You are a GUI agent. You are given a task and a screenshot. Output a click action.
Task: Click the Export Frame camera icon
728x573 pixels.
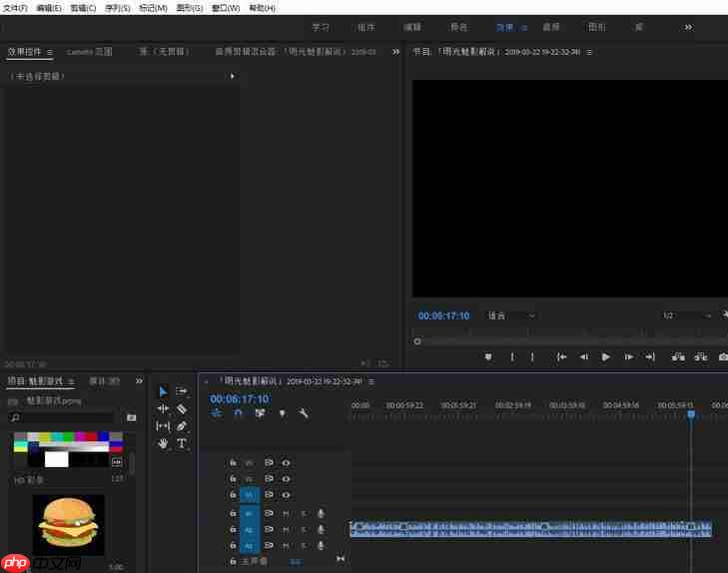(x=723, y=356)
